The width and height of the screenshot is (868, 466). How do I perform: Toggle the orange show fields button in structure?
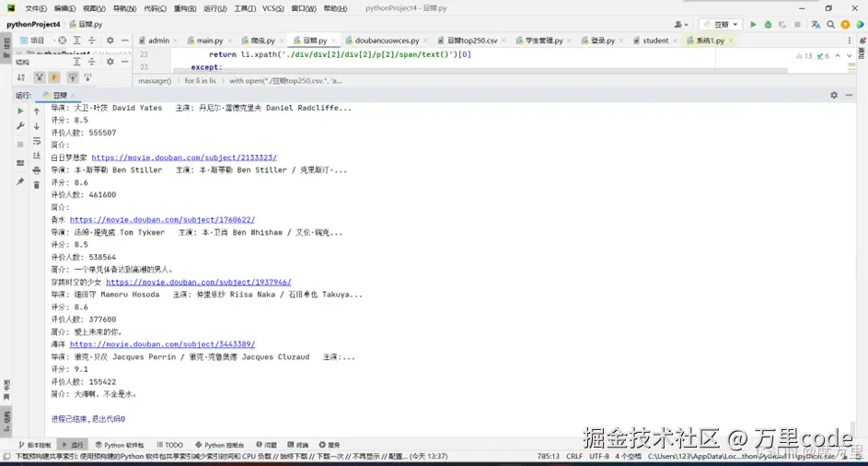(54, 77)
